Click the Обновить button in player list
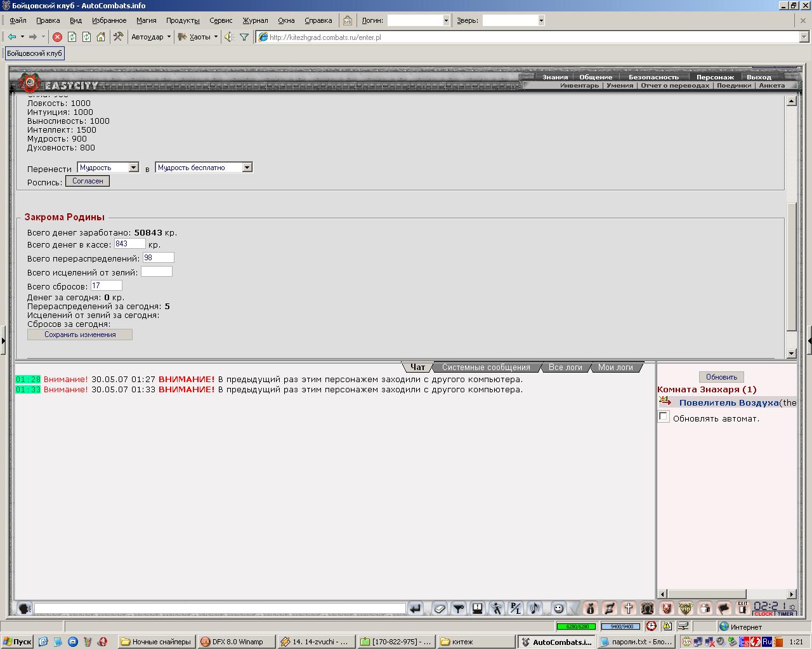Screen dimensions: 812x650 (x=721, y=377)
